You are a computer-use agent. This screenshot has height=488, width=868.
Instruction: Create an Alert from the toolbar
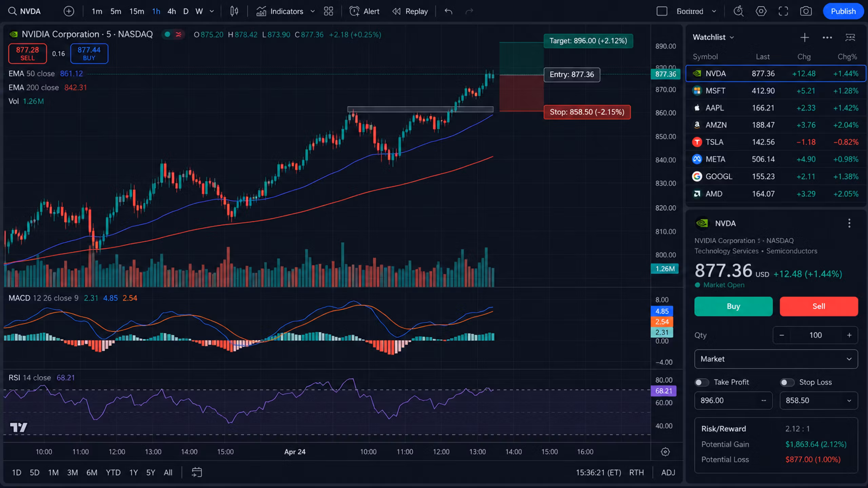coord(364,11)
